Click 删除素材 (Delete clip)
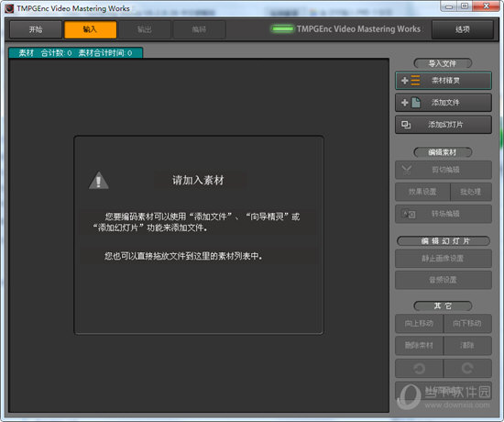Viewport: 504px width, 422px height. point(419,345)
